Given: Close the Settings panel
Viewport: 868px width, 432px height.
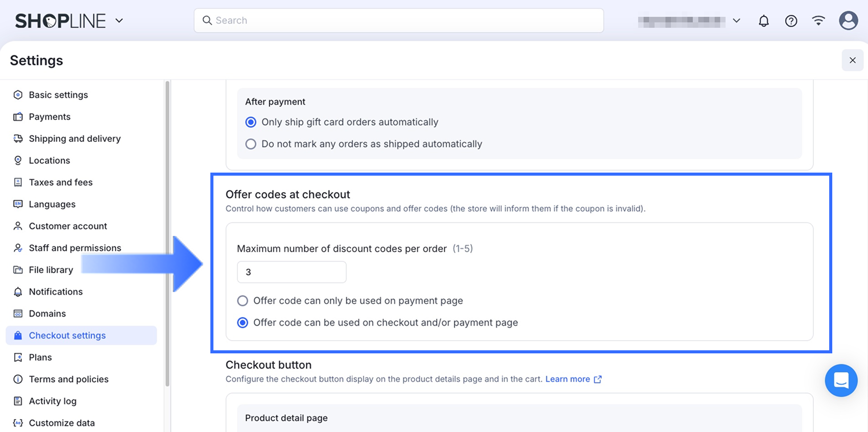Looking at the screenshot, I should 852,60.
